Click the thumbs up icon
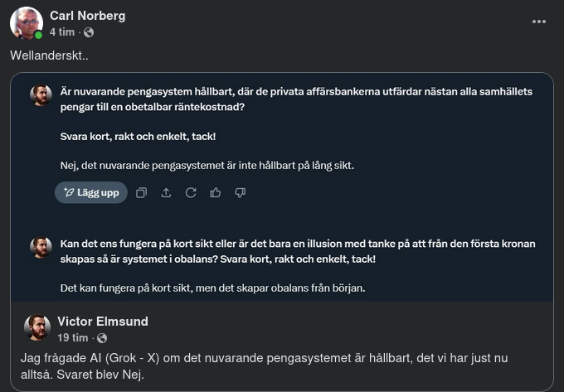The height and width of the screenshot is (392, 564). tap(216, 193)
